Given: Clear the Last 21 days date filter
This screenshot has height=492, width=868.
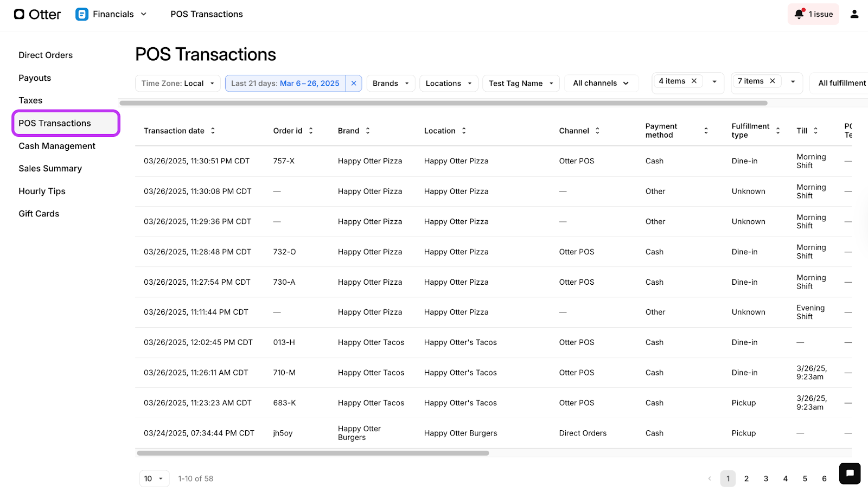Looking at the screenshot, I should pos(354,83).
